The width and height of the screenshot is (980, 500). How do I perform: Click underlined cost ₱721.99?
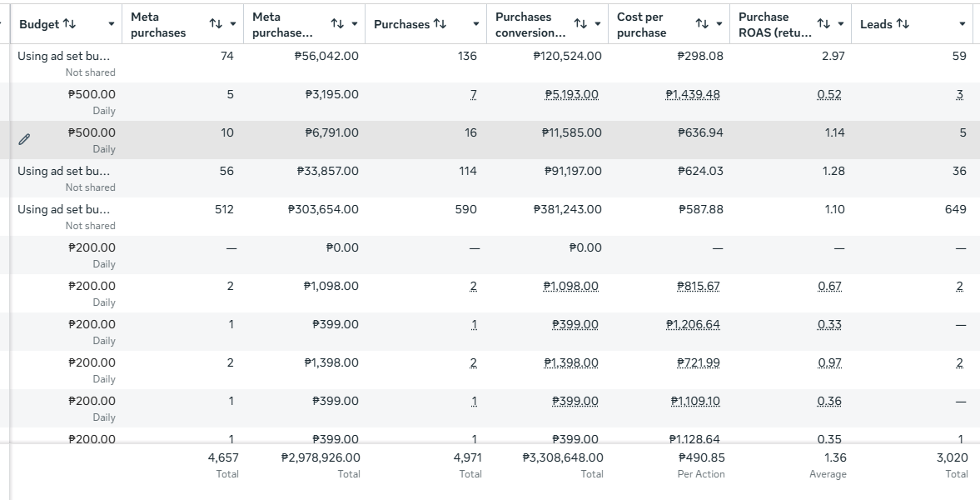pyautogui.click(x=698, y=362)
